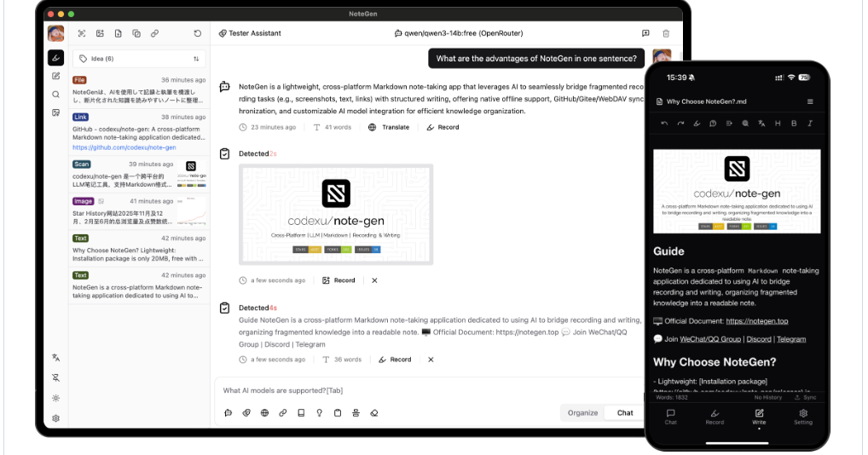The width and height of the screenshot is (868, 455).
Task: Click Translate under the AI answer
Action: (389, 127)
